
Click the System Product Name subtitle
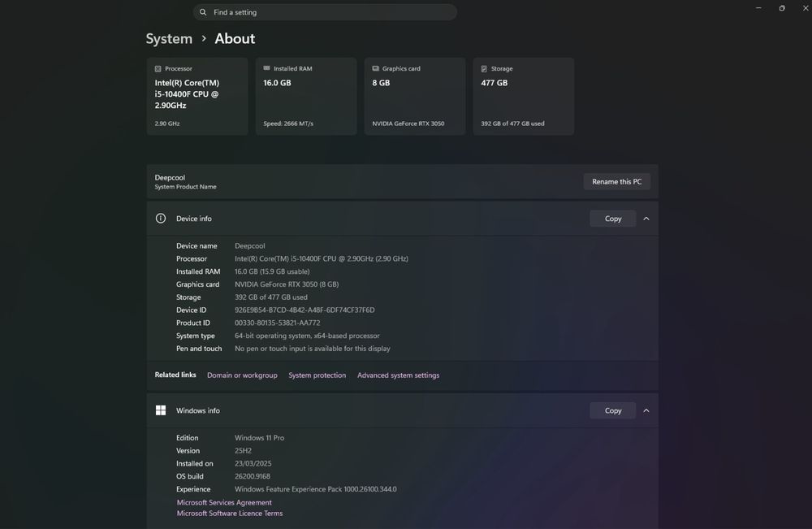185,187
